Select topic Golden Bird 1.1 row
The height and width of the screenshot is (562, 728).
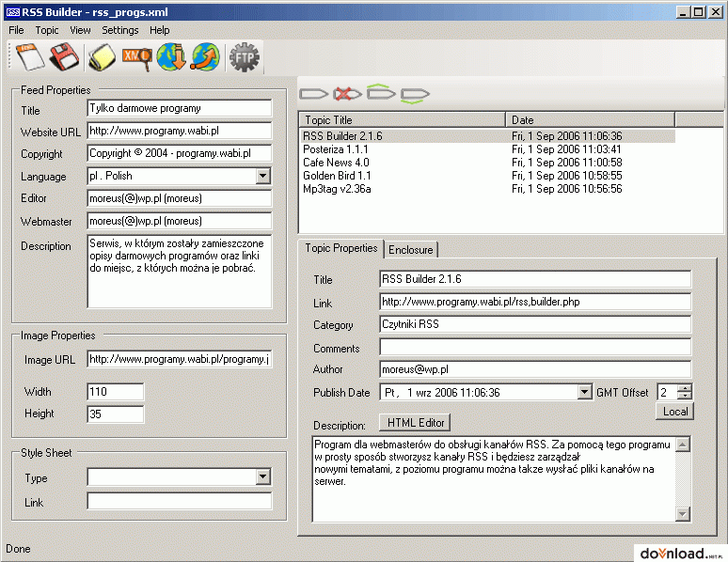pyautogui.click(x=487, y=176)
